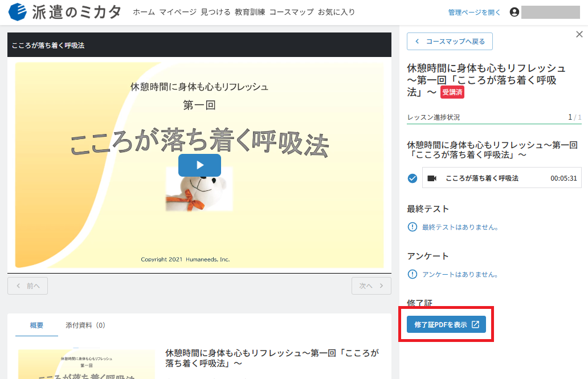Screen dimensions: 588x379
Task: Click external link icon on 修了証PDF button
Action: 475,325
